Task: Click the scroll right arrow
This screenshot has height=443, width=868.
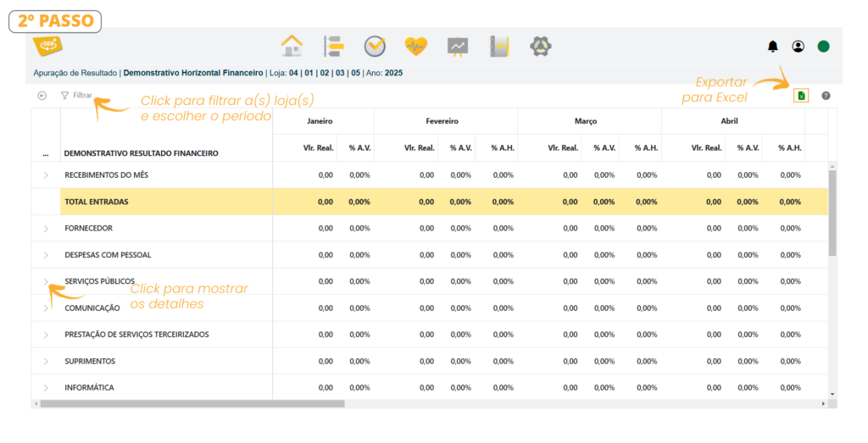Action: coord(823,404)
